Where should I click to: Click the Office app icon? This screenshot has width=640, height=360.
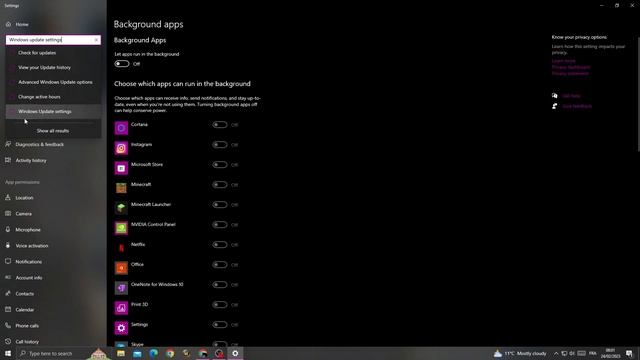click(121, 268)
